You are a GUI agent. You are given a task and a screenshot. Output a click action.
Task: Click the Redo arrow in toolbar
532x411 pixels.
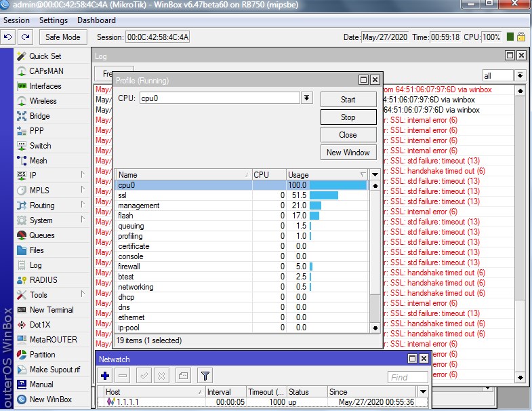pyautogui.click(x=26, y=37)
